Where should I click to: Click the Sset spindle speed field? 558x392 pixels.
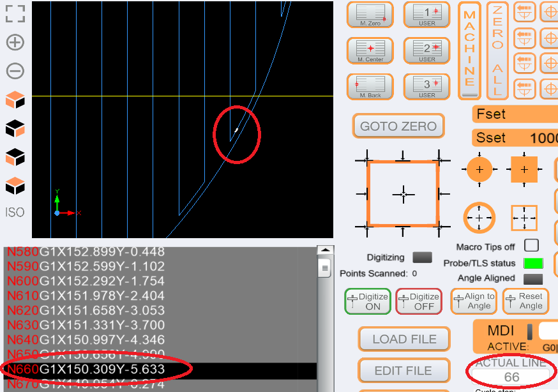tap(515, 138)
